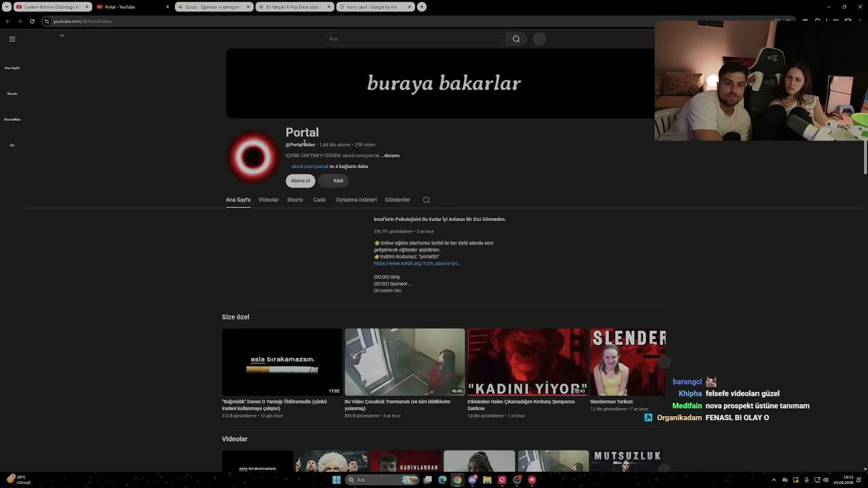Play the Slenderman Tarikatı thumbnail

(628, 362)
